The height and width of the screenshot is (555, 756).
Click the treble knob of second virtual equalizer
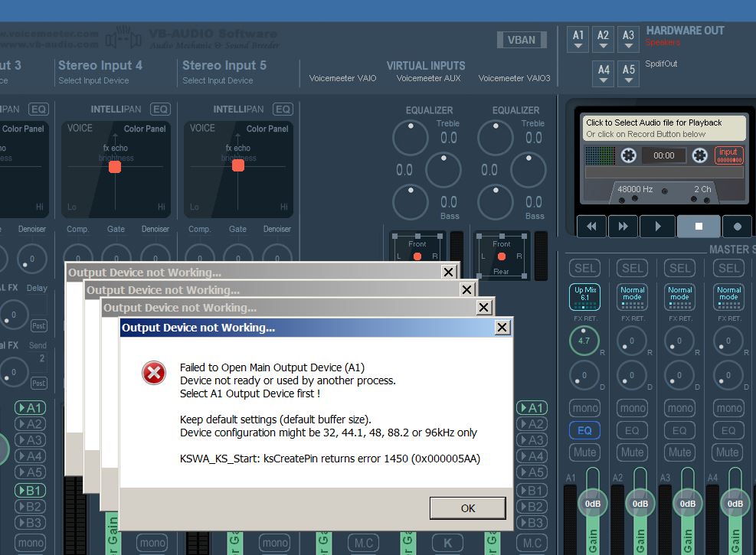click(x=495, y=138)
